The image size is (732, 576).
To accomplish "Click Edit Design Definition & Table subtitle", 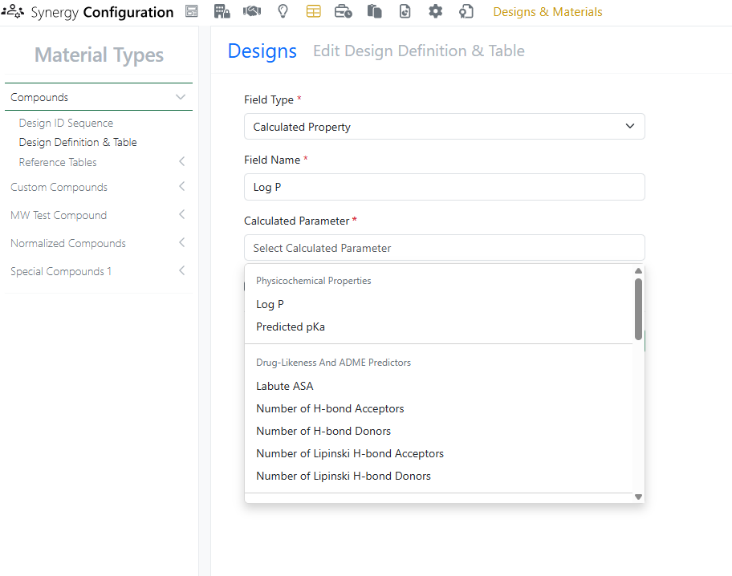I will tap(419, 50).
